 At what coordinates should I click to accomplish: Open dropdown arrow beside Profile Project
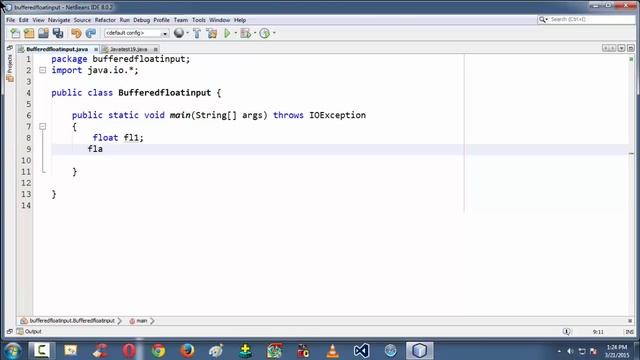pyautogui.click(x=274, y=33)
